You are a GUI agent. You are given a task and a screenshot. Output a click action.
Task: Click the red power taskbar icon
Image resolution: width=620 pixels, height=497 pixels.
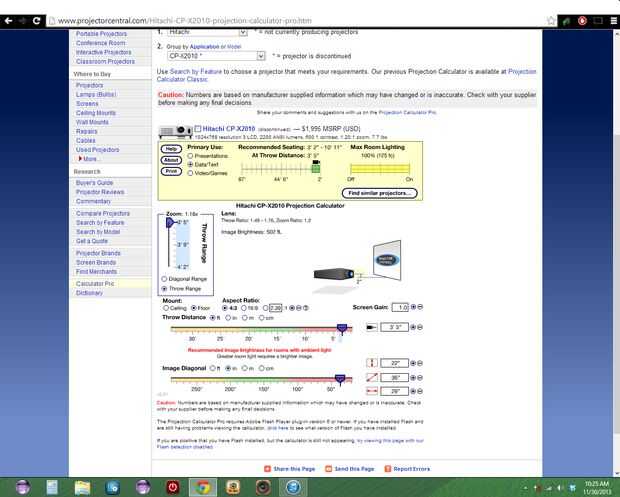coord(173,487)
